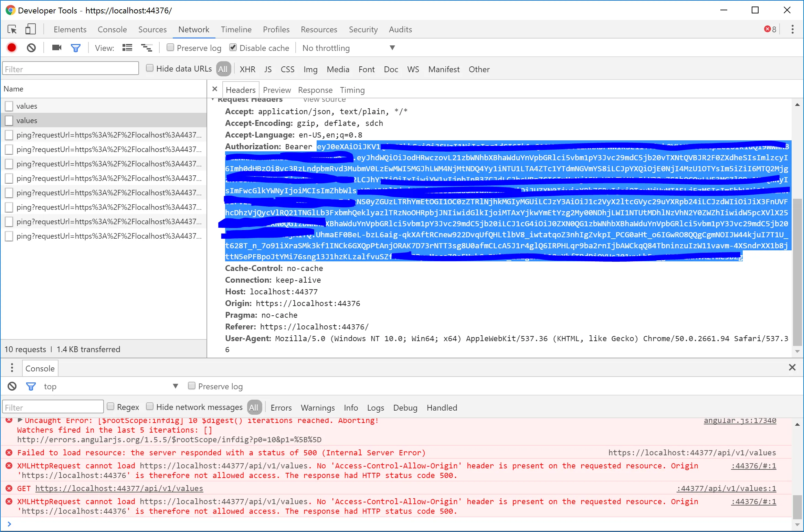Open the Response tab of request
This screenshot has width=804, height=532.
[x=315, y=90]
